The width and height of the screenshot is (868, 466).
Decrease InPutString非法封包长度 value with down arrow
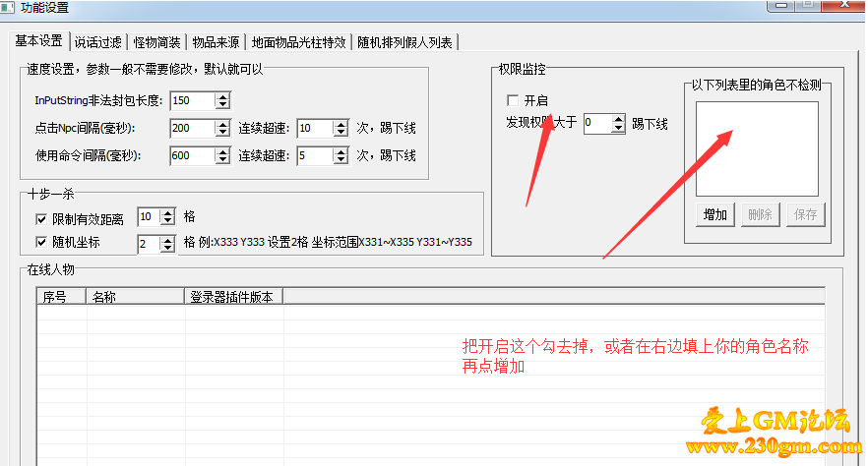pos(222,105)
